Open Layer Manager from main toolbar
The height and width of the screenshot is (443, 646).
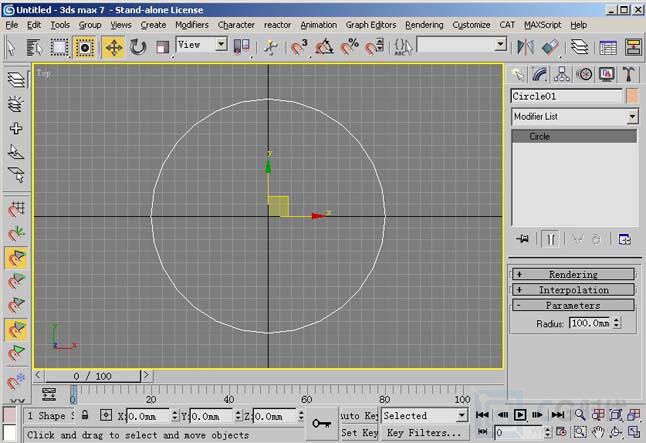[580, 47]
